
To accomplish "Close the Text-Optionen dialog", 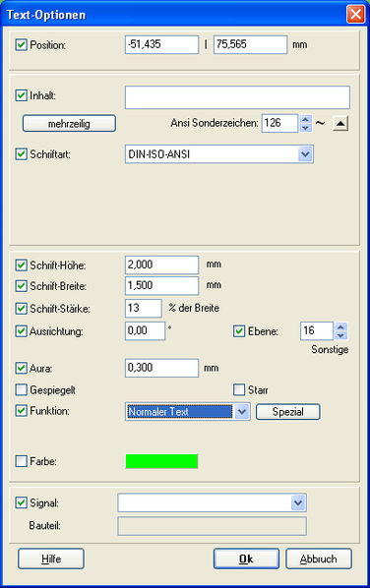I will (x=355, y=15).
